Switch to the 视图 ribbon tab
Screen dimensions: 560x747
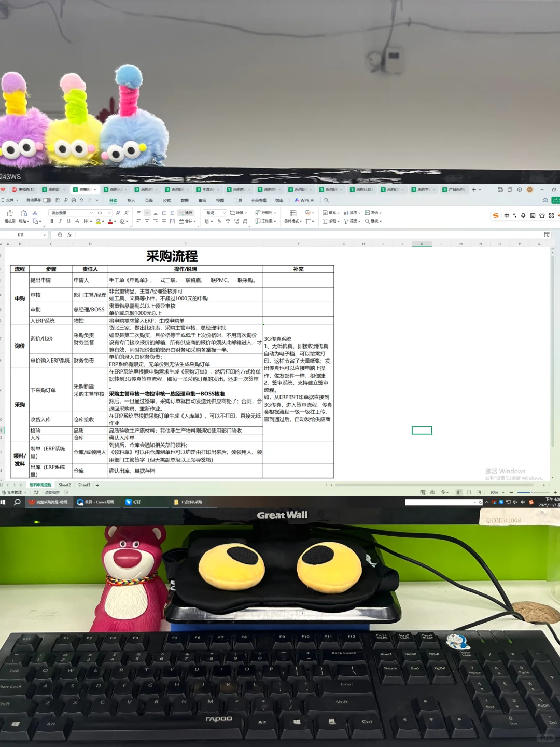pos(220,200)
